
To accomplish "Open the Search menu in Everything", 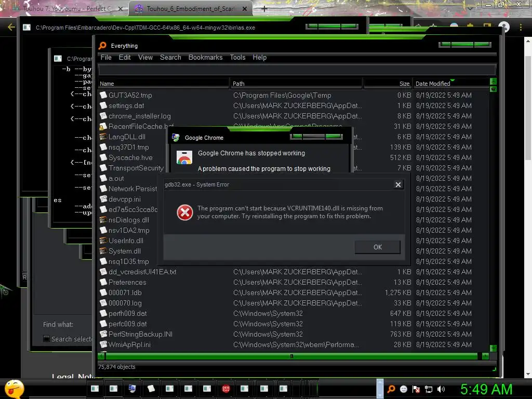I will click(x=170, y=57).
